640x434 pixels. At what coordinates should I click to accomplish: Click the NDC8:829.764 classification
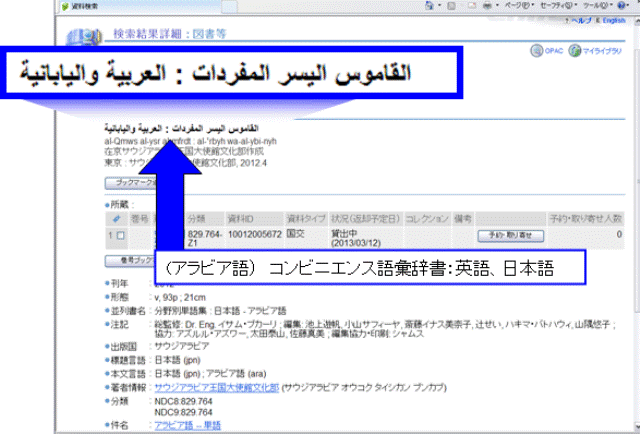tap(183, 401)
